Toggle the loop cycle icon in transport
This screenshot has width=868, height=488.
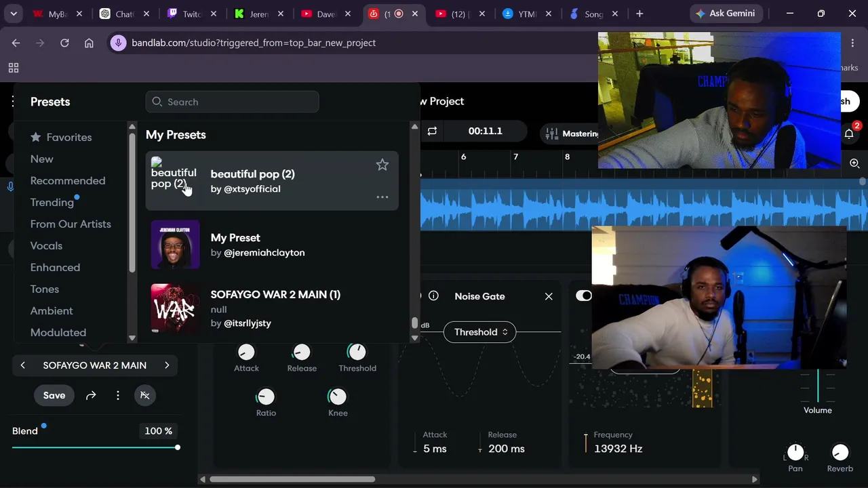pos(432,131)
